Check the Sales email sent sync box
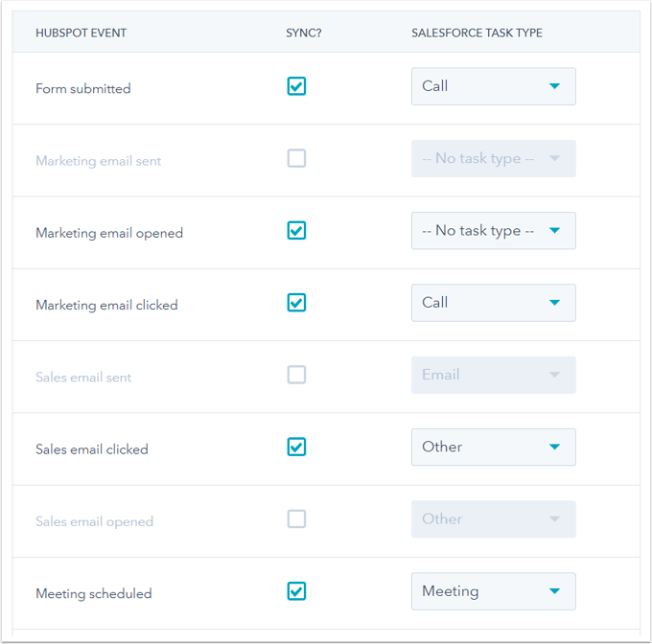The image size is (652, 644). (x=296, y=375)
